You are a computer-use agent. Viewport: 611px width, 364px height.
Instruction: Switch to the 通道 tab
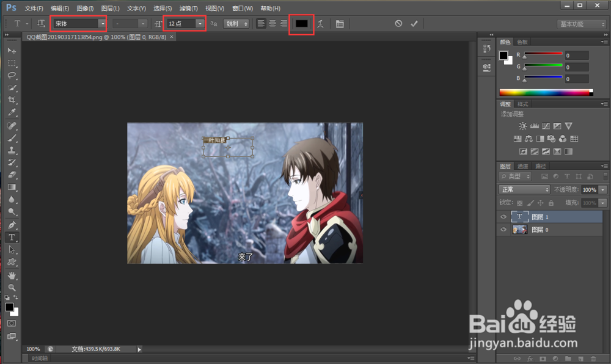pos(522,166)
